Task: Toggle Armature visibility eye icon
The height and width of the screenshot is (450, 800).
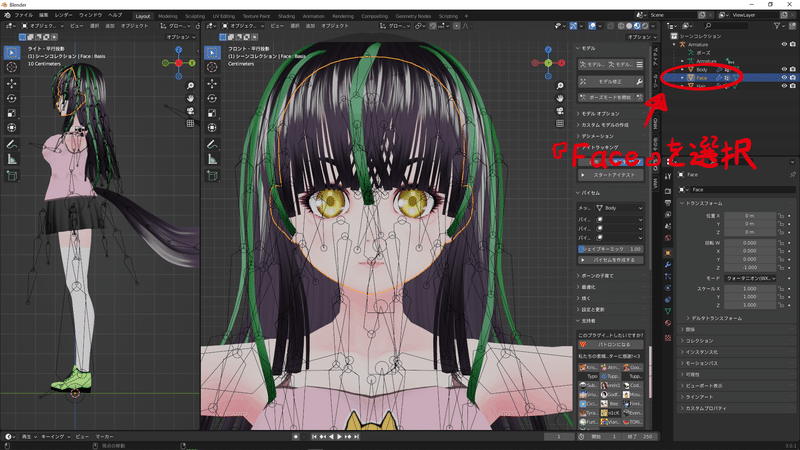Action: coord(784,44)
